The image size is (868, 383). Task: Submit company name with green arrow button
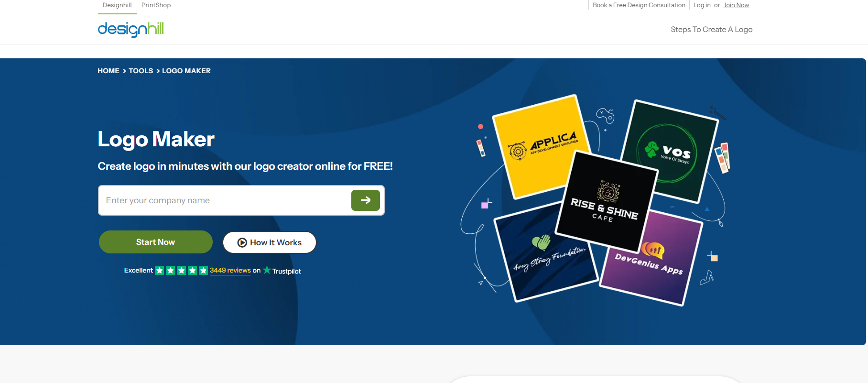[x=365, y=200]
